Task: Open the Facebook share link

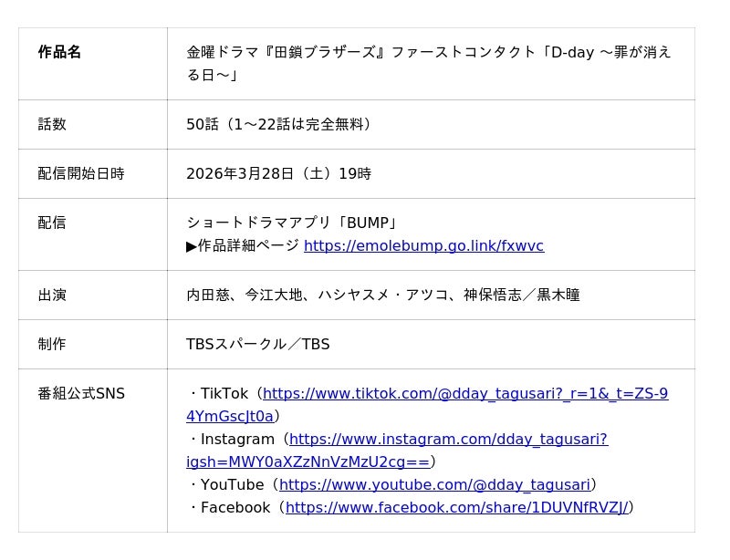Action: point(456,508)
